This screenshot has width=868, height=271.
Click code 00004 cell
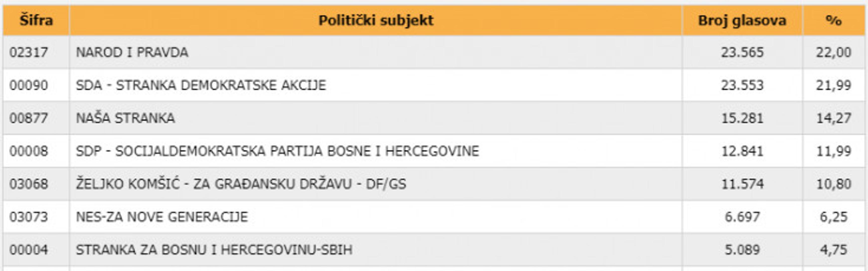[29, 250]
